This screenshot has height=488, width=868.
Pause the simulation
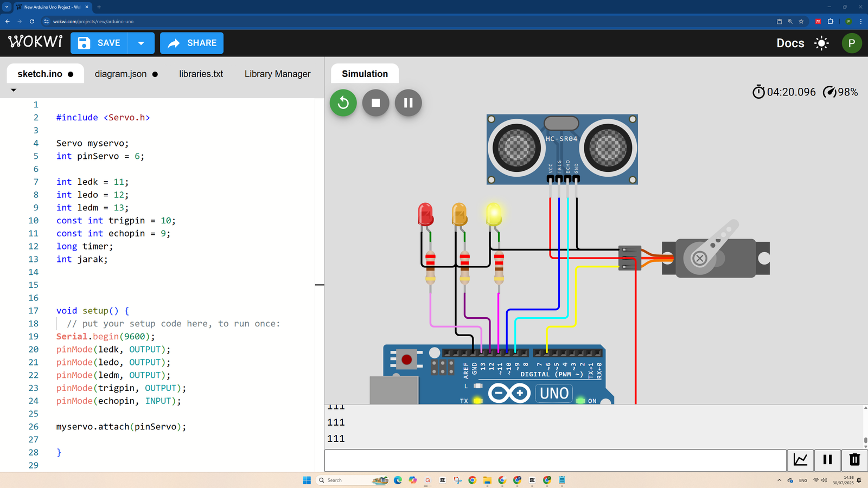point(409,102)
